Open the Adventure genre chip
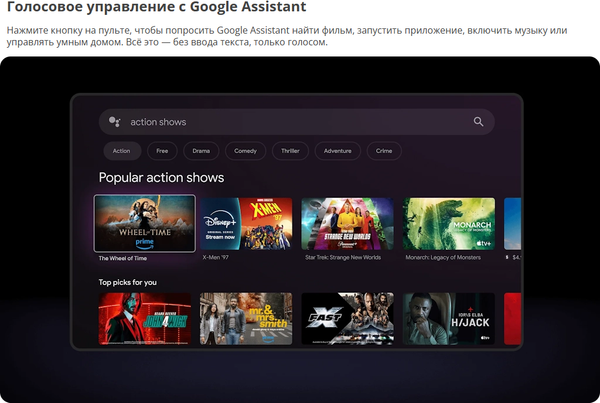 pos(337,151)
